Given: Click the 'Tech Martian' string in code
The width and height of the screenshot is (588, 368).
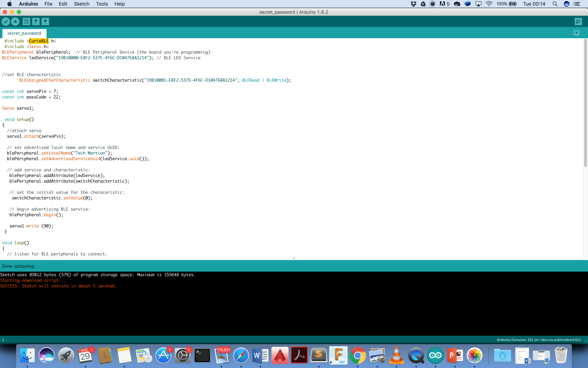Looking at the screenshot, I should 90,153.
